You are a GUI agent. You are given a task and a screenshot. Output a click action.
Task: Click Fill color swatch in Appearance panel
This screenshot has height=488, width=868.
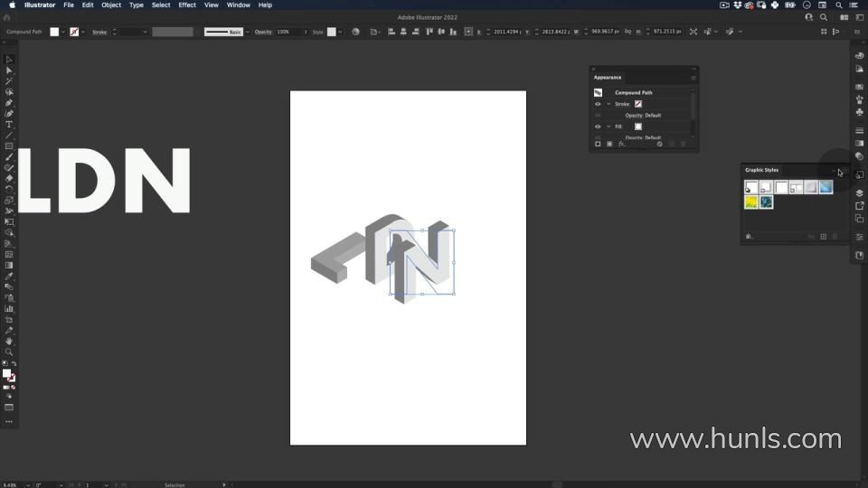[637, 127]
